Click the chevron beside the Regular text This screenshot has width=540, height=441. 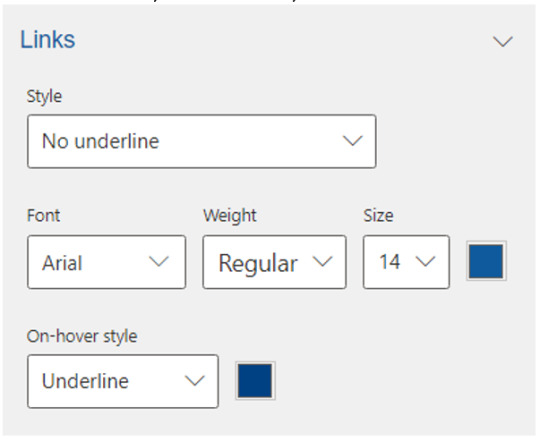pos(322,261)
